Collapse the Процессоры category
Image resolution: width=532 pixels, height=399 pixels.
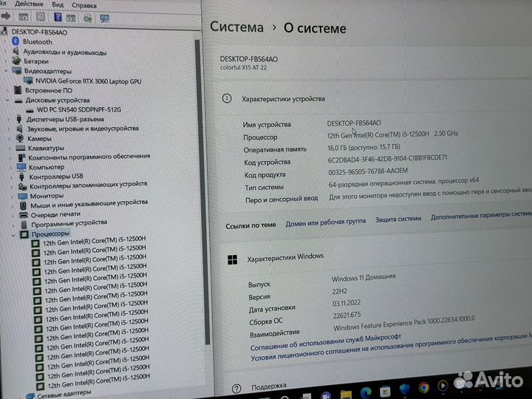[x=13, y=234]
